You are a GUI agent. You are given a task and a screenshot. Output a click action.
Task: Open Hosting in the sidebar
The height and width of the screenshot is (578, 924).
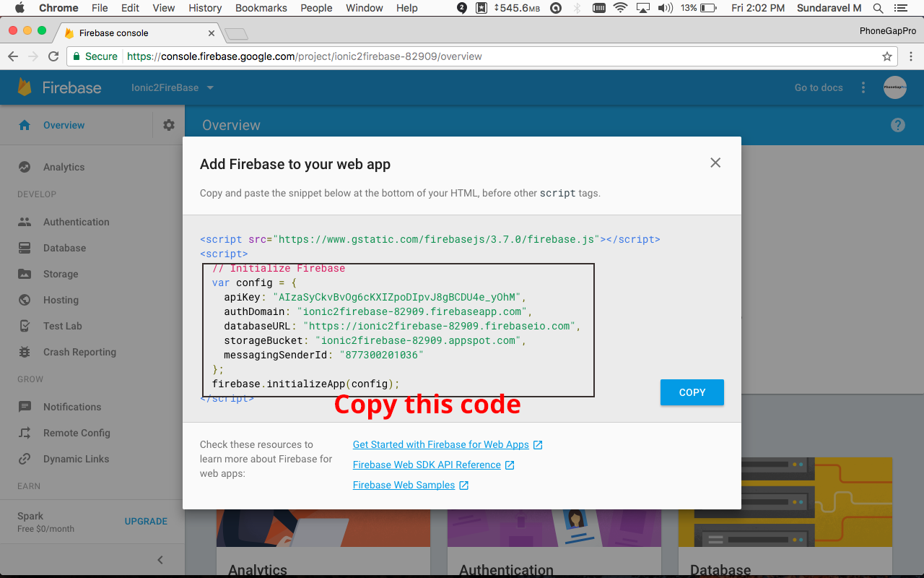point(61,300)
